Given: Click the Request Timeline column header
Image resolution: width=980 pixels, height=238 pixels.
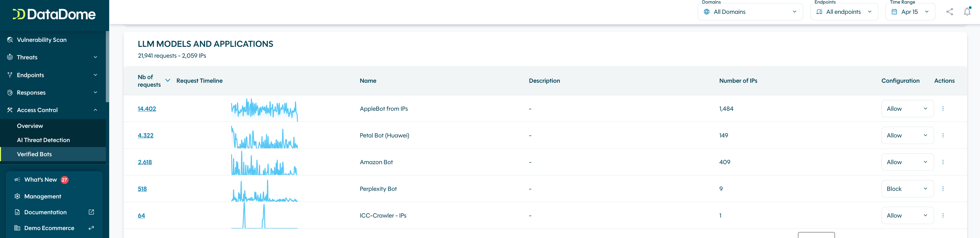Looking at the screenshot, I should click(199, 81).
